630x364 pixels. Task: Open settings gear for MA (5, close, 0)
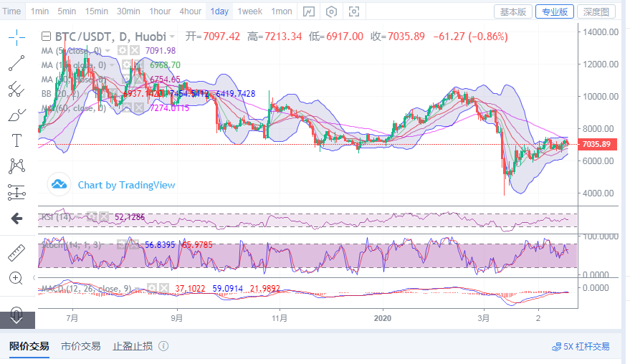point(123,51)
